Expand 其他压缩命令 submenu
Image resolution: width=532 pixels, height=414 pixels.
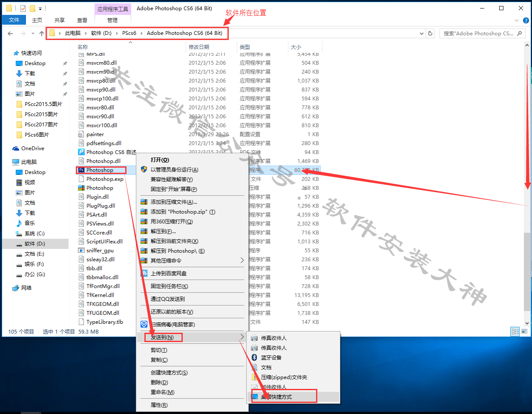[242, 260]
